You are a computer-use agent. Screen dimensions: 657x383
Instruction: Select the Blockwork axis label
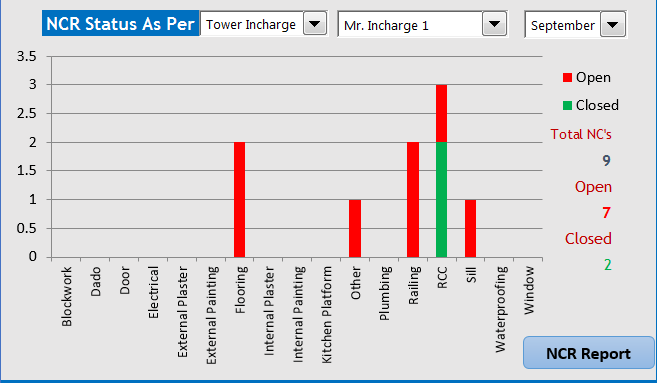click(67, 296)
